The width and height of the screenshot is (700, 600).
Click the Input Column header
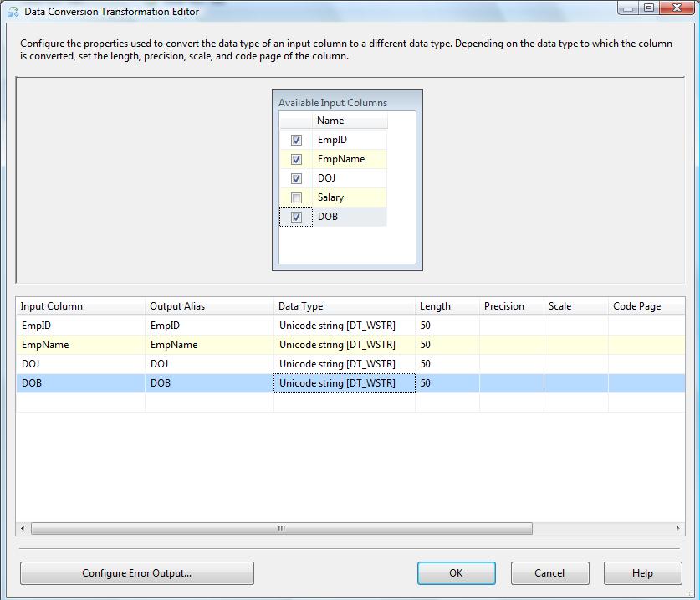(80, 306)
